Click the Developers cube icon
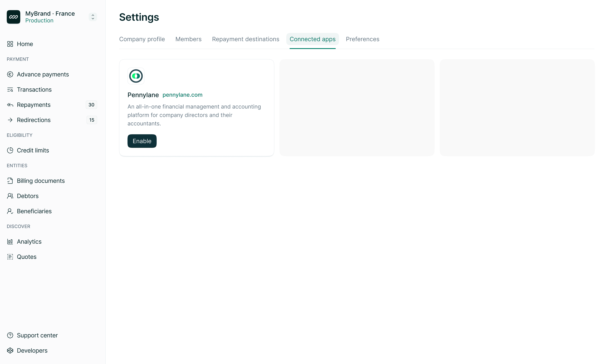Screen dimensions: 608x364 tap(10, 350)
